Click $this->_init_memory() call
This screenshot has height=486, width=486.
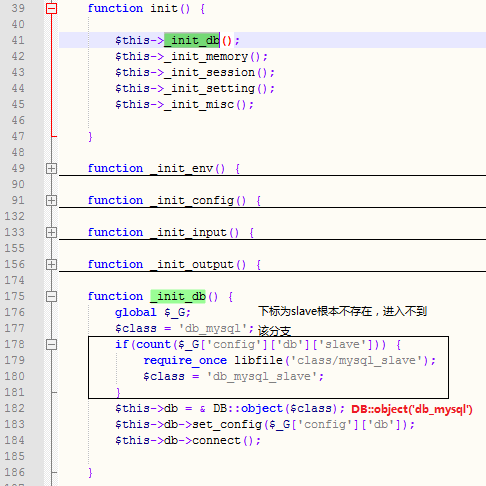(x=191, y=56)
